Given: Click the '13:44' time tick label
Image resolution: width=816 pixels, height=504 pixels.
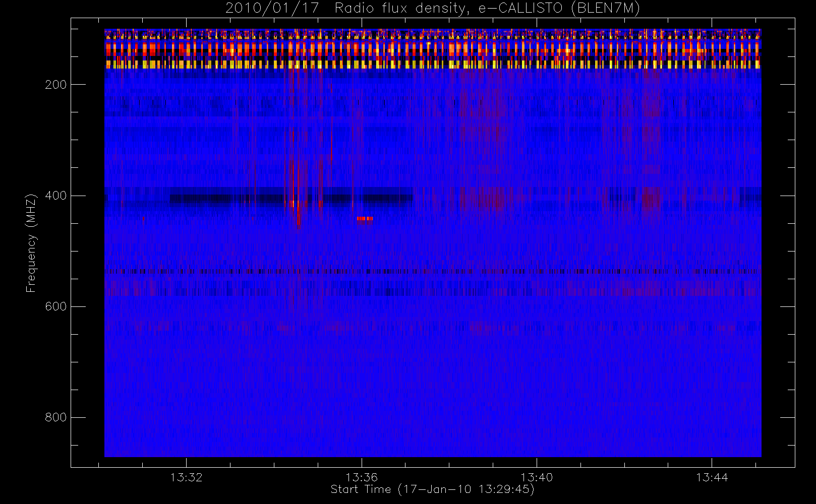Looking at the screenshot, I should click(712, 477).
